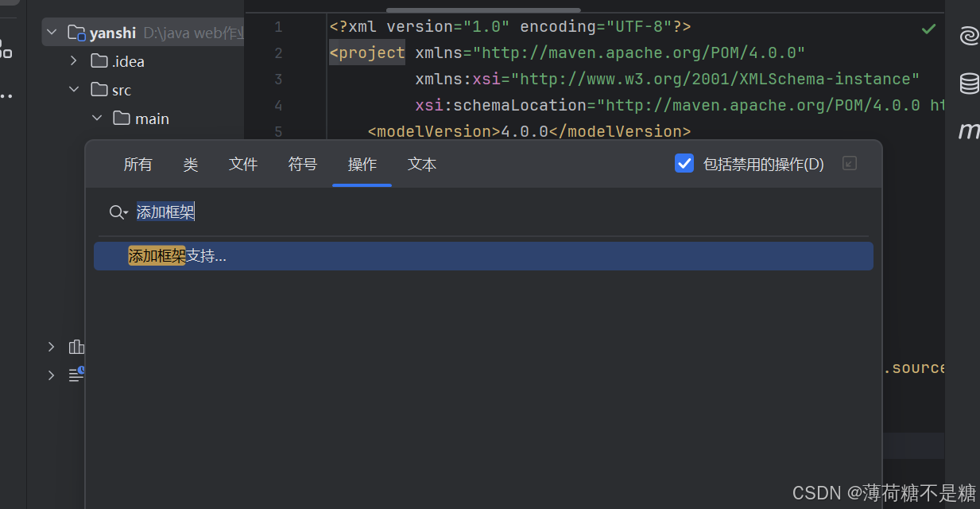The height and width of the screenshot is (509, 980).
Task: Click the .idea folder icon
Action: [99, 61]
